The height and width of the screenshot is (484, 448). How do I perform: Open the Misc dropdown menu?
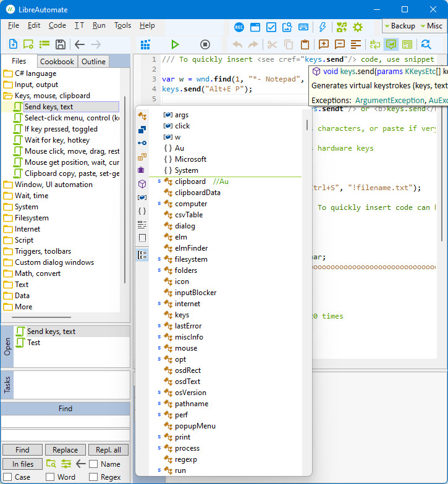(431, 26)
